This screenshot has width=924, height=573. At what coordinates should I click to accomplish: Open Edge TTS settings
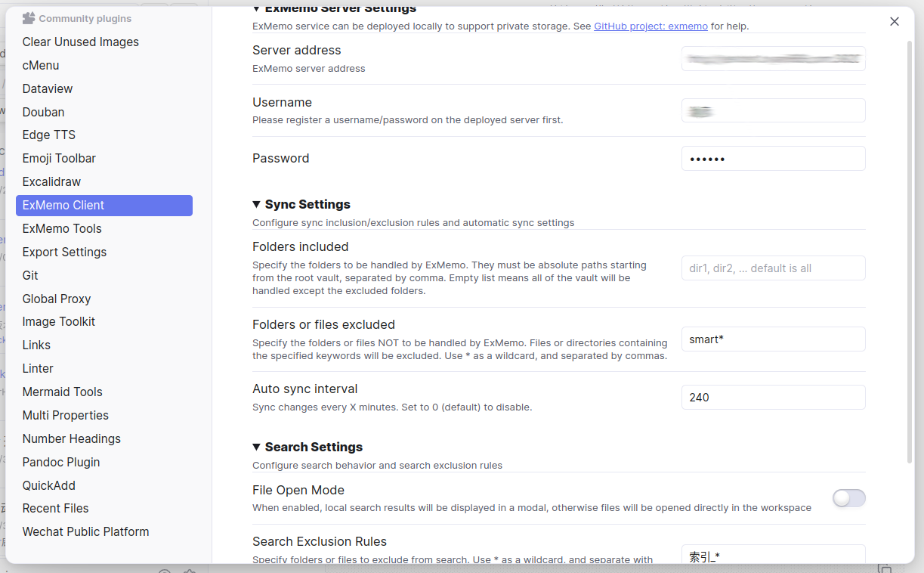104,135
